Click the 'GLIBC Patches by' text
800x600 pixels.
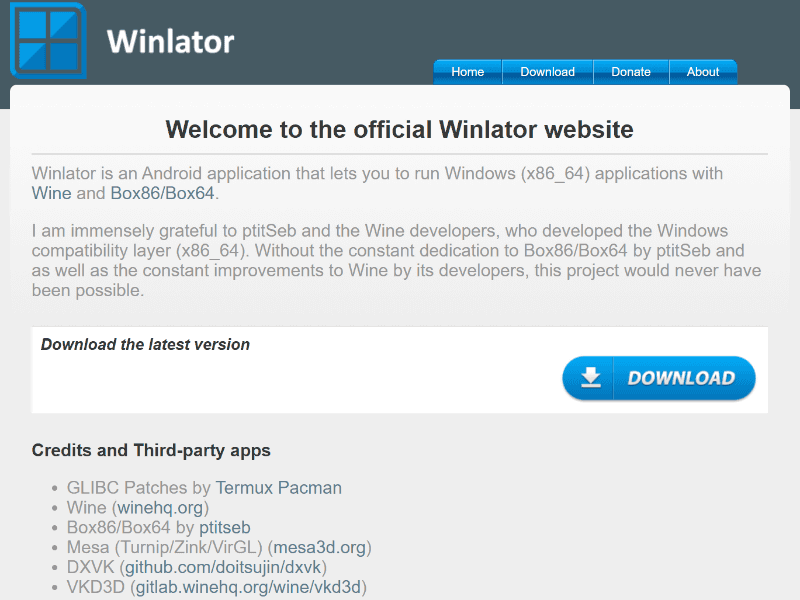(x=139, y=488)
